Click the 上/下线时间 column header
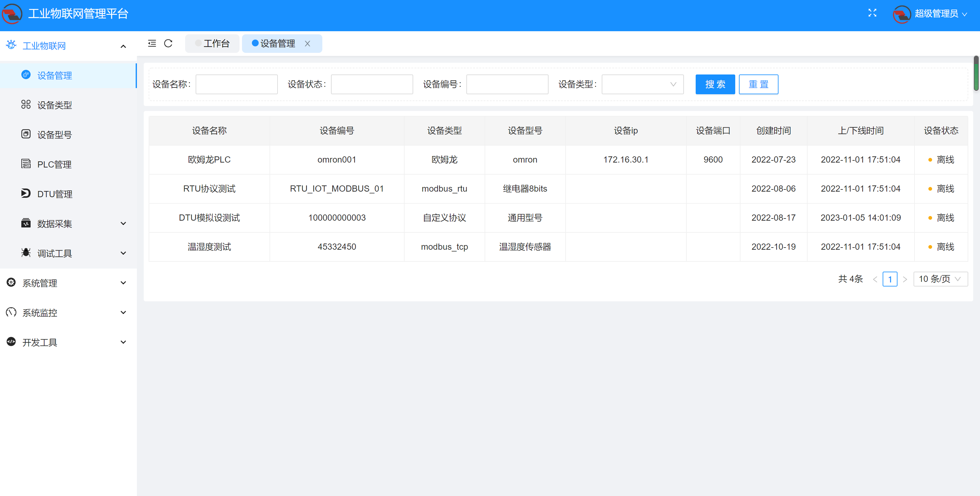Image resolution: width=980 pixels, height=496 pixels. 860,131
